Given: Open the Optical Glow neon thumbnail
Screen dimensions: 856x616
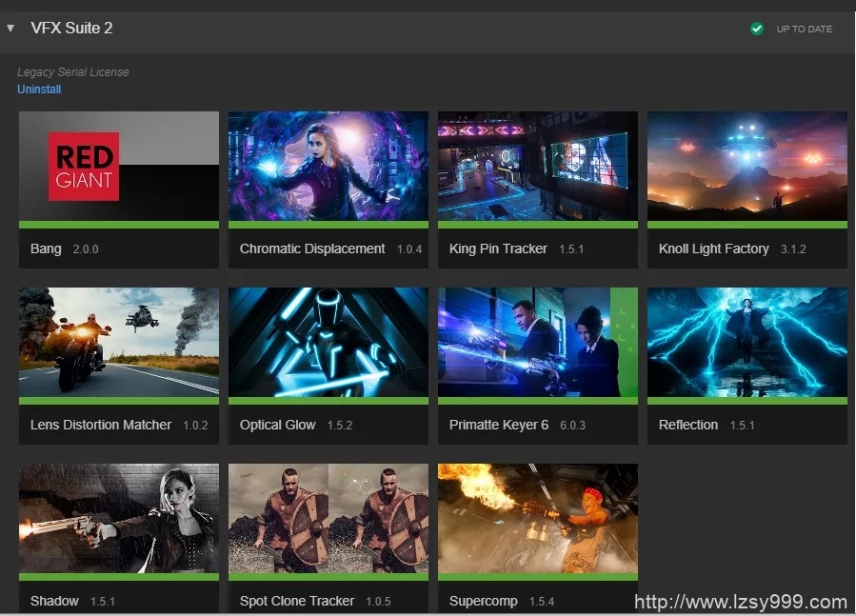Looking at the screenshot, I should point(328,343).
